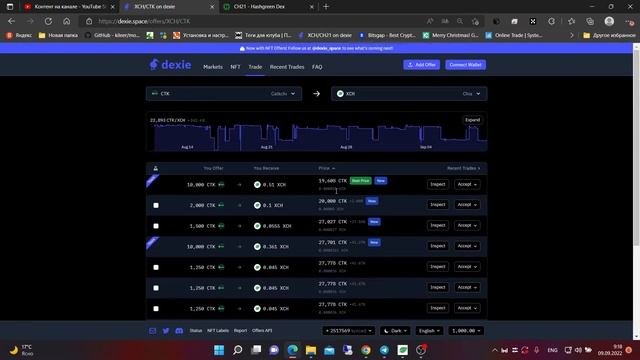Open Microsoft Edge taskbar icon

[x=293, y=350]
